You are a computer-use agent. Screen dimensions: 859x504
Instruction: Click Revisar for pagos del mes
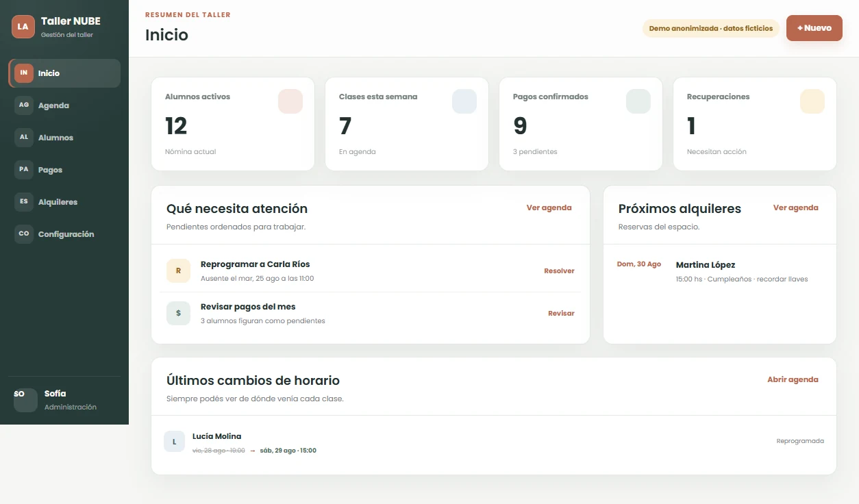coord(561,314)
